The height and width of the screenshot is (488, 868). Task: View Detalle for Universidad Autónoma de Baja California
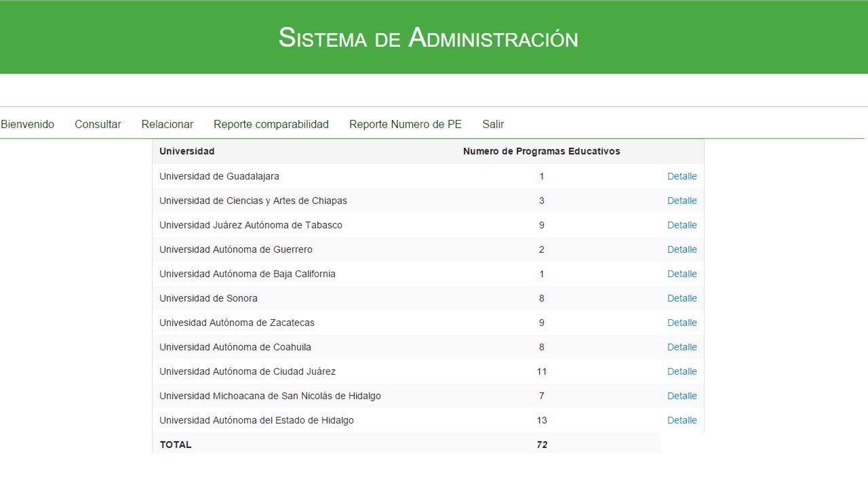click(x=682, y=274)
